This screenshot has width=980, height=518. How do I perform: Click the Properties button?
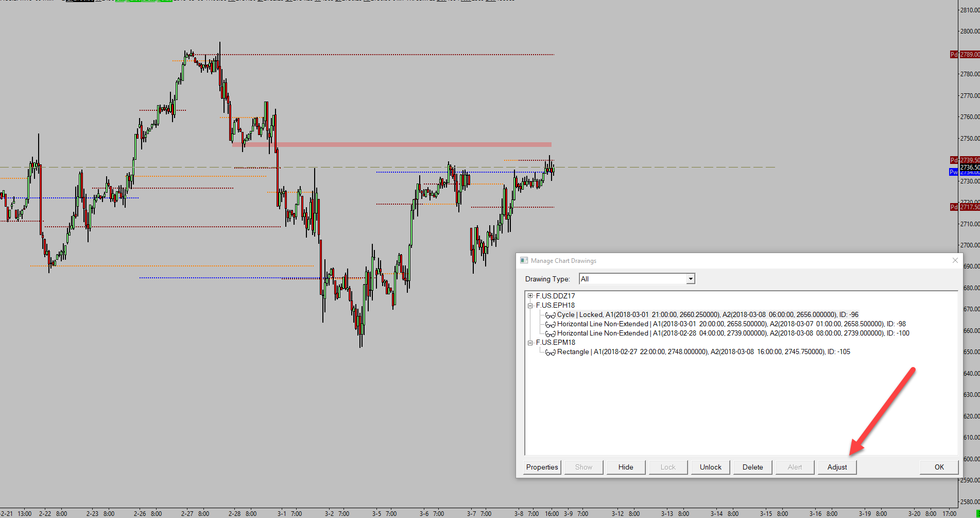pyautogui.click(x=542, y=467)
